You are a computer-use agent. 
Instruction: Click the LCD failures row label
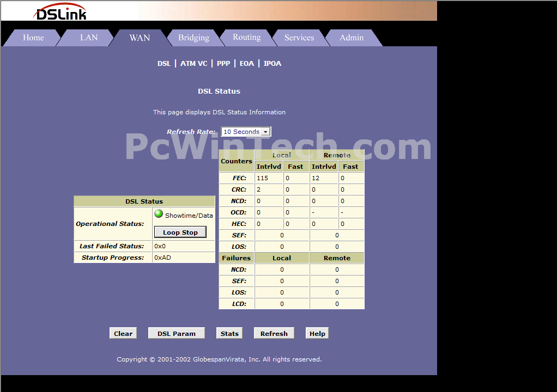[239, 304]
